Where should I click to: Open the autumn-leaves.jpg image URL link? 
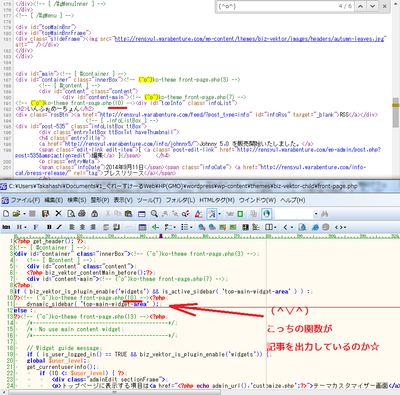pyautogui.click(x=250, y=39)
